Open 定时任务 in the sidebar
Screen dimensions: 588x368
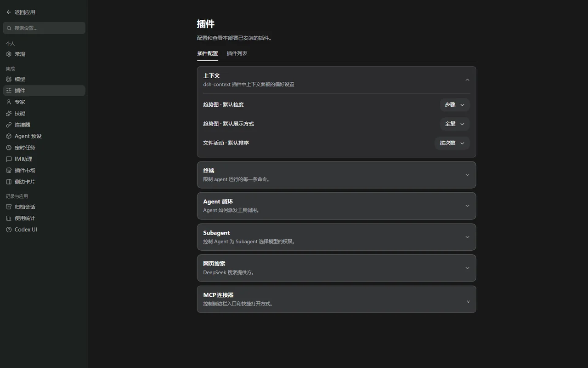pyautogui.click(x=44, y=148)
